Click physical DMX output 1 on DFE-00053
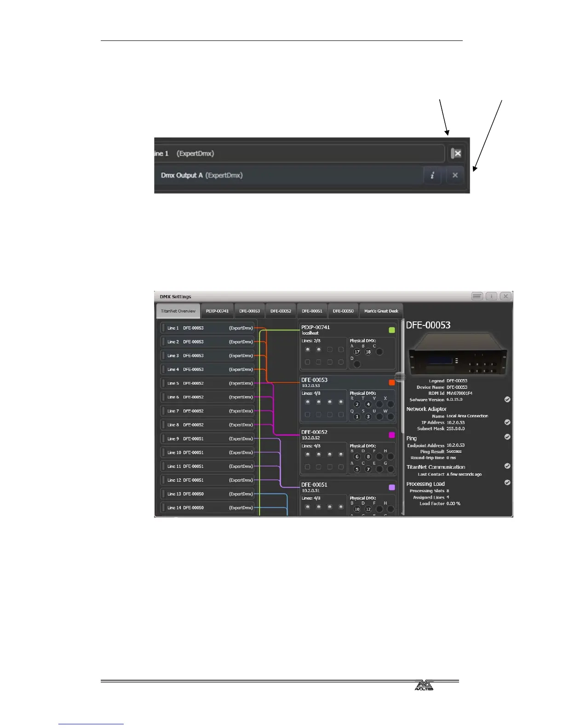The height and width of the screenshot is (728, 563). pos(357,417)
